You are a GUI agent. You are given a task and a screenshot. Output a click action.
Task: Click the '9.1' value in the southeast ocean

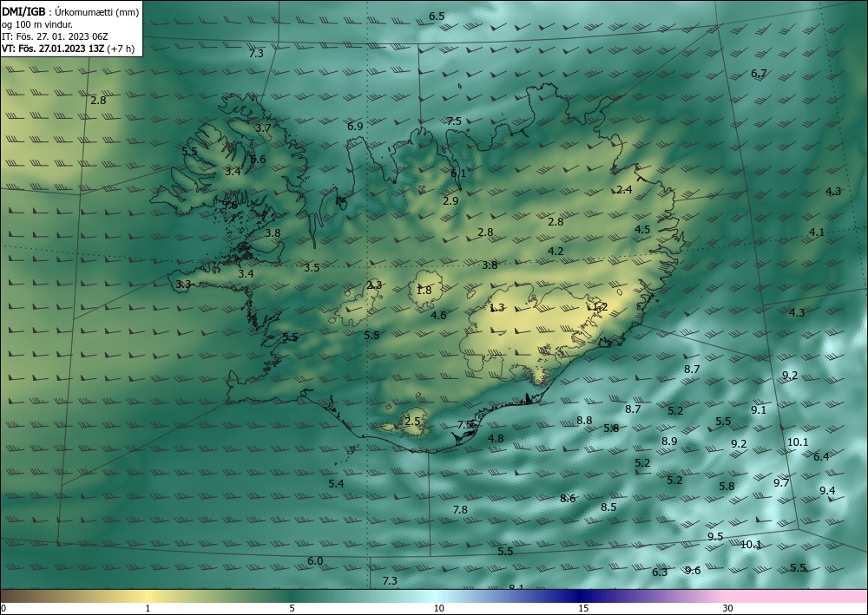point(759,409)
